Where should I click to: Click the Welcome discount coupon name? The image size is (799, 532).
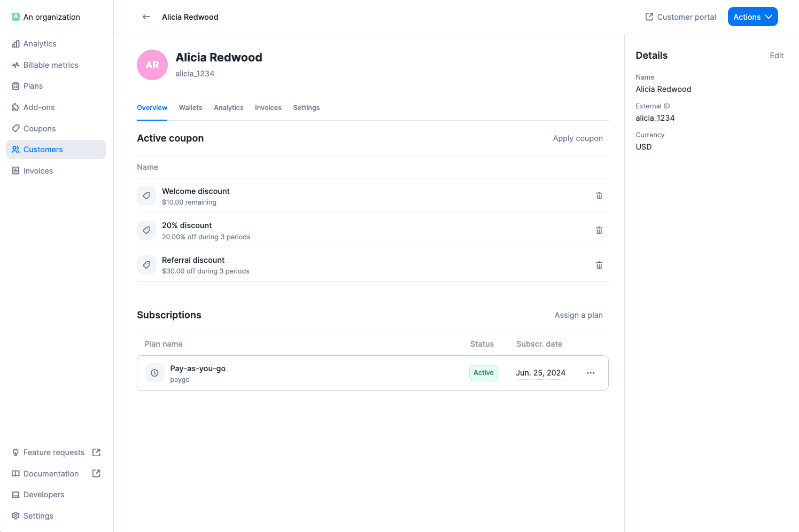196,191
